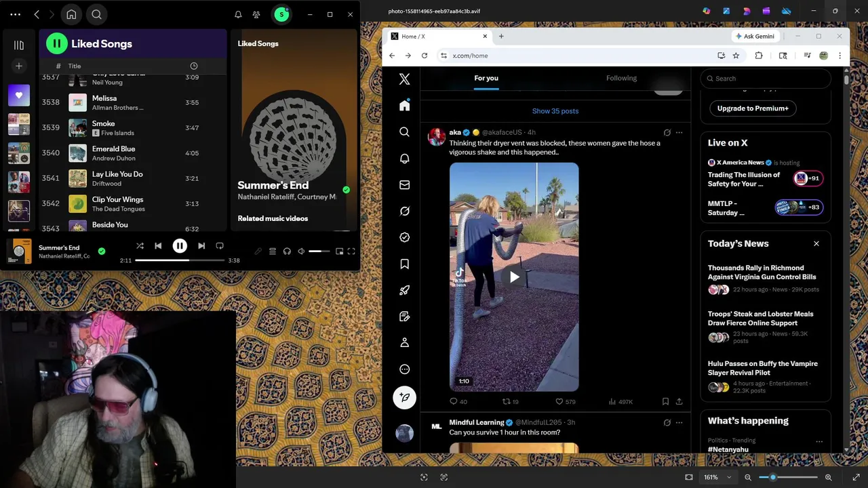Open photo viewer zoom percentage dropdown
The image size is (868, 488).
(718, 477)
